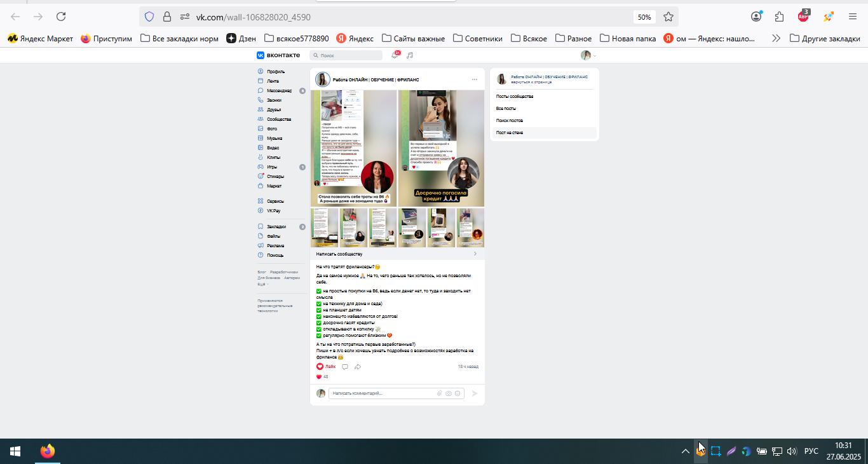Bookmark this page with the star icon
This screenshot has width=868, height=464.
(668, 17)
